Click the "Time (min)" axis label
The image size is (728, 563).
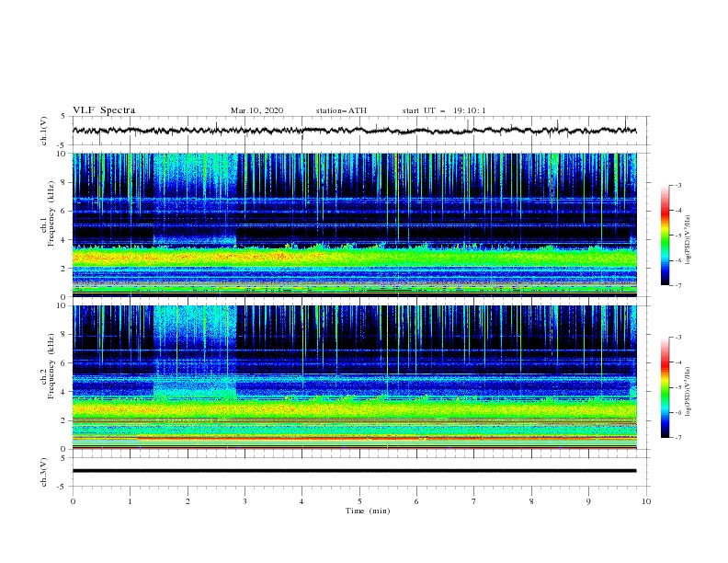pyautogui.click(x=368, y=511)
